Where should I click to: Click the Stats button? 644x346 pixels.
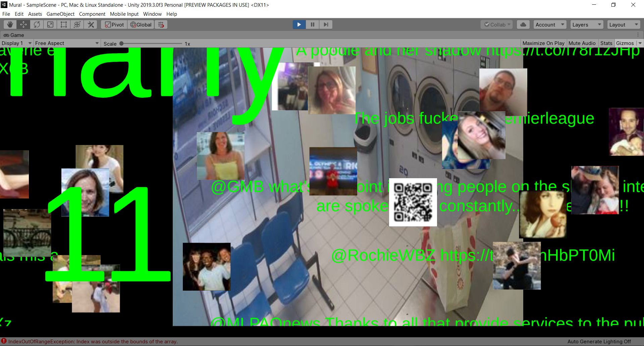point(606,43)
